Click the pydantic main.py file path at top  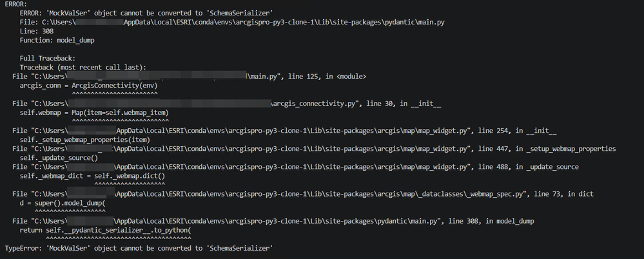click(x=232, y=22)
